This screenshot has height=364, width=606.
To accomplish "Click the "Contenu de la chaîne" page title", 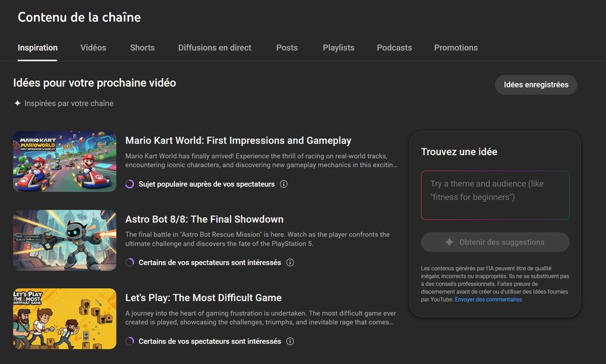I will 79,17.
